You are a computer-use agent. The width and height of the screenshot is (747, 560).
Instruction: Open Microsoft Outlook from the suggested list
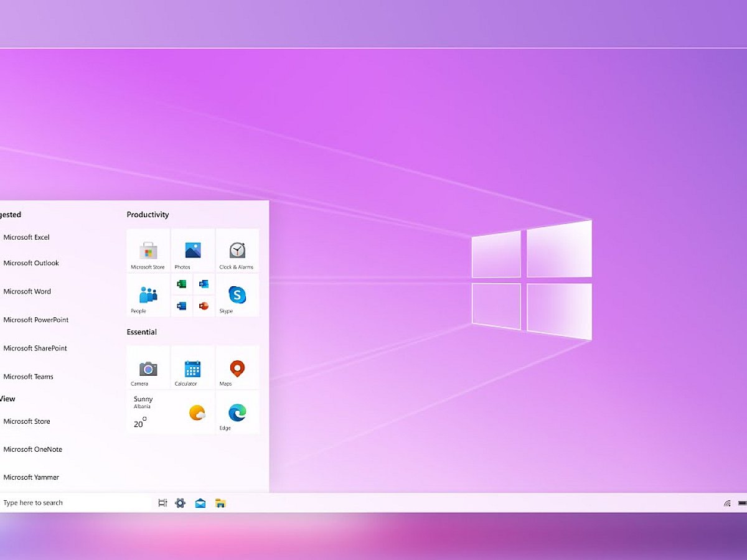pos(31,263)
